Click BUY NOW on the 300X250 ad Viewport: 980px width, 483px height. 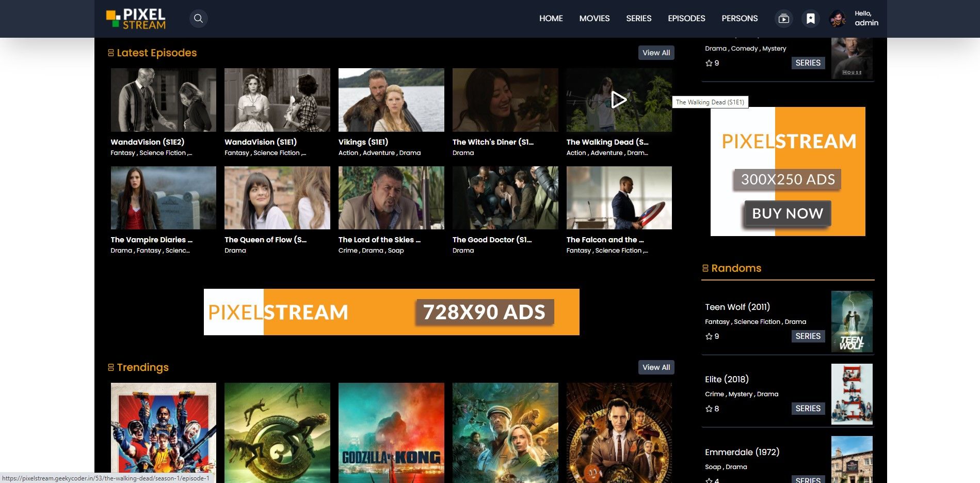(x=788, y=213)
